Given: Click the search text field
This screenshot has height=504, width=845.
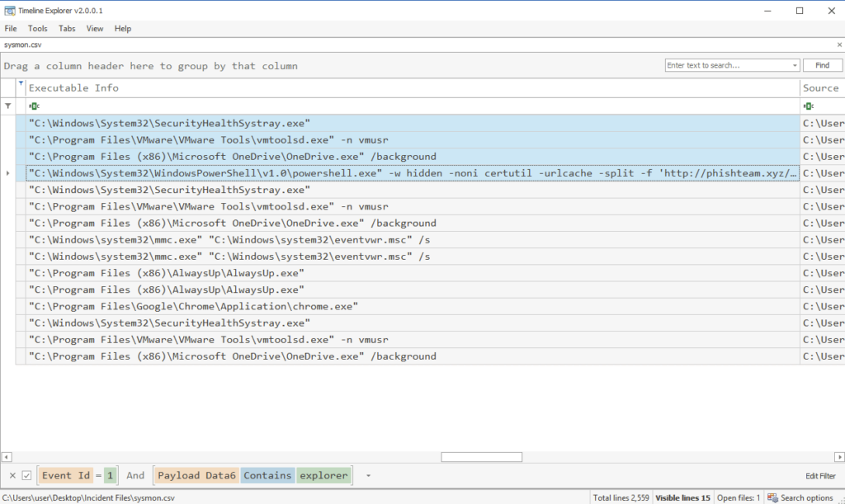Looking at the screenshot, I should tap(728, 65).
